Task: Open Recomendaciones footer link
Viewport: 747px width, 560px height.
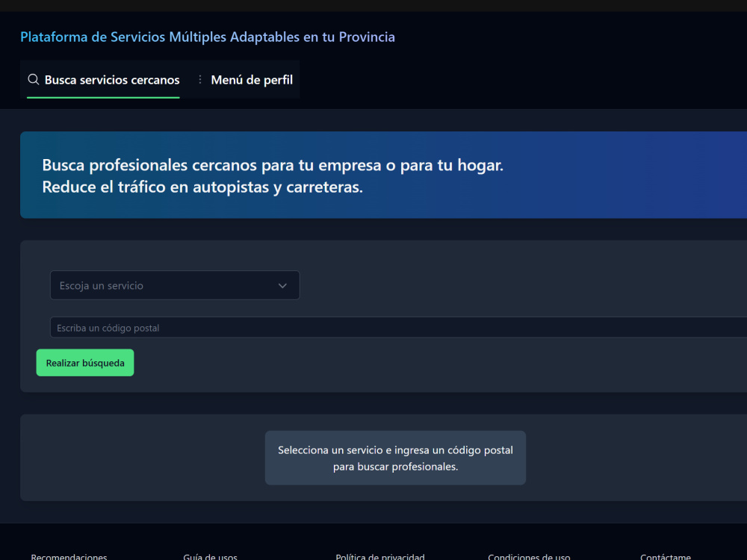Action: (69, 556)
